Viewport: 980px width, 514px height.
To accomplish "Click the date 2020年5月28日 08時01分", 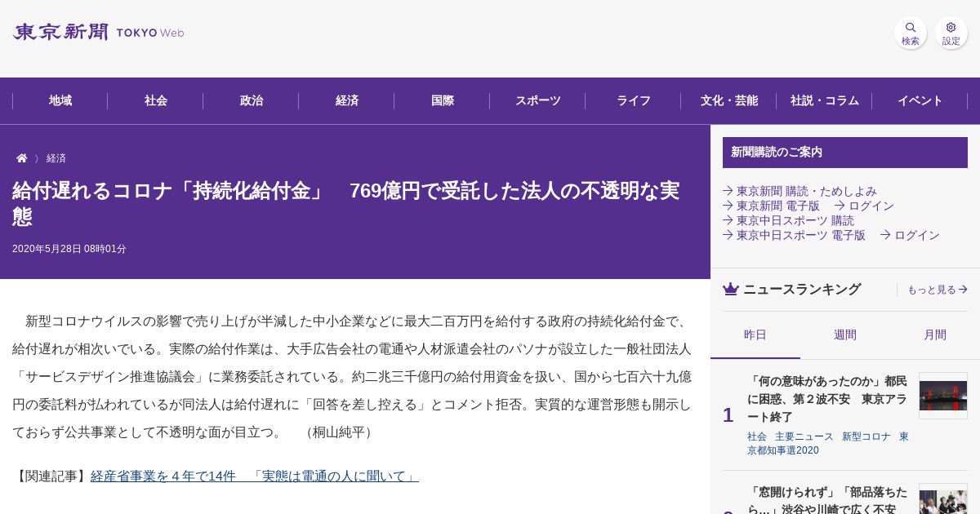I will point(69,249).
